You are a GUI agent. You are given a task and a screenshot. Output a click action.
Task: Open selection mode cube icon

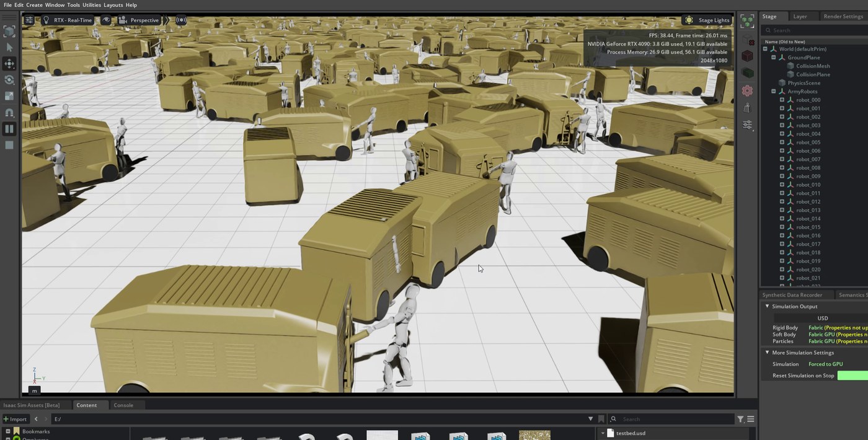click(9, 31)
